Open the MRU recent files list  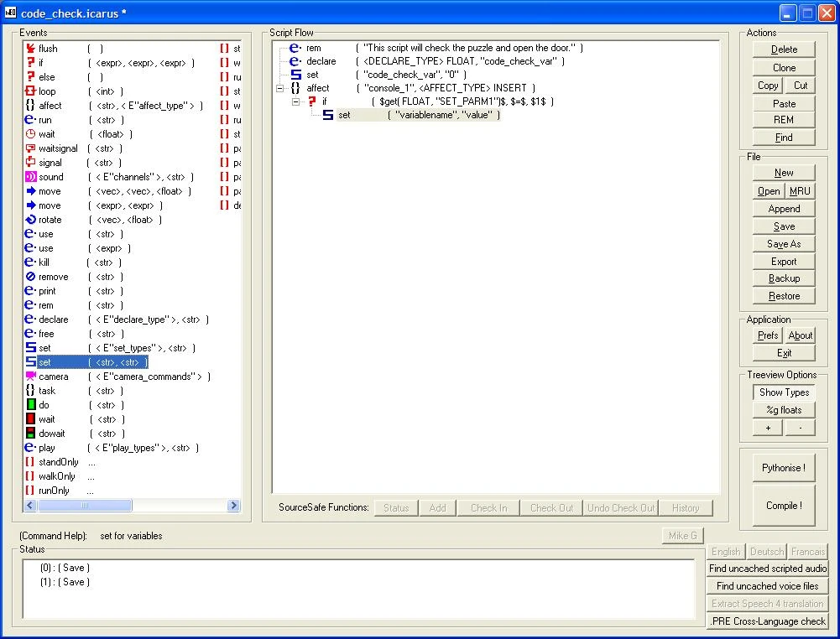tap(799, 190)
